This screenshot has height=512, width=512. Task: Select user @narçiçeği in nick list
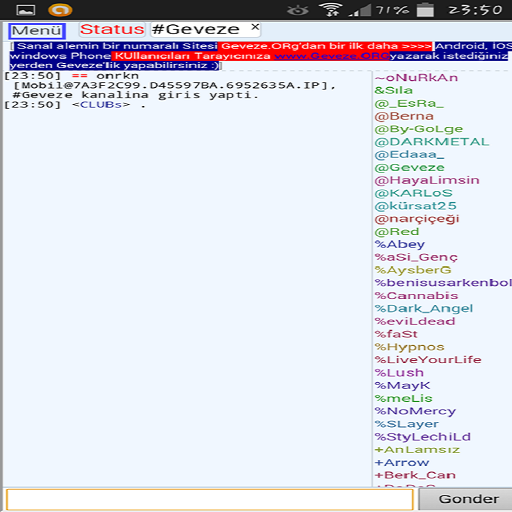coord(417,219)
